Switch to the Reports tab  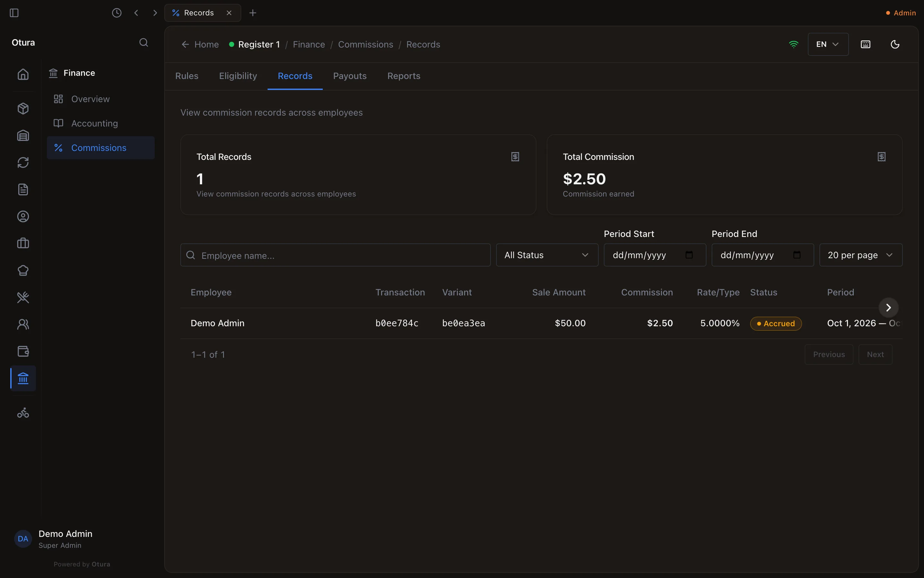pos(404,76)
